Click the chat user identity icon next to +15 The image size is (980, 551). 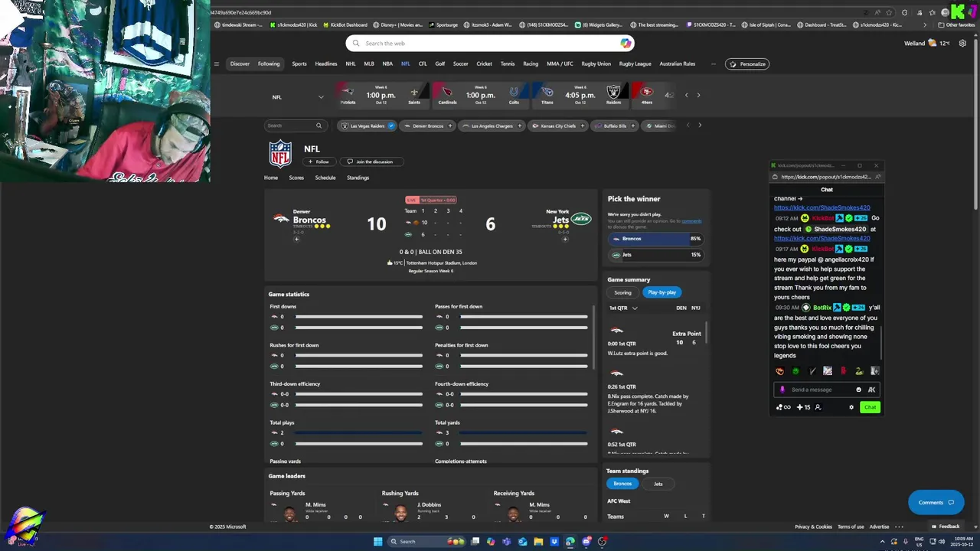tap(818, 407)
